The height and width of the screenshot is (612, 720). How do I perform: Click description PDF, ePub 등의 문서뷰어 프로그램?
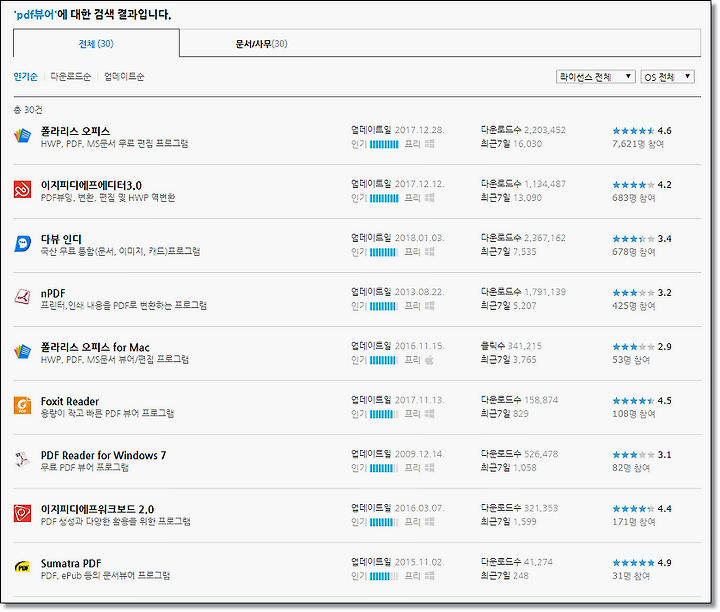(105, 575)
